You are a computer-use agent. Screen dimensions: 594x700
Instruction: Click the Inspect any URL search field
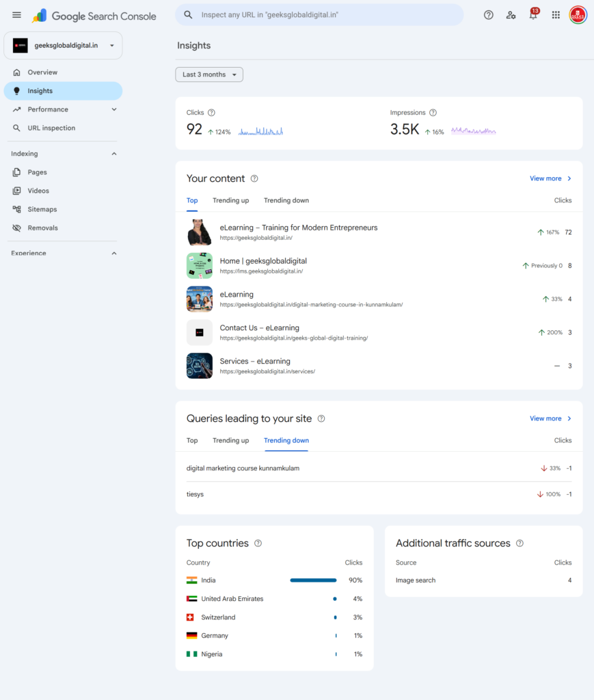point(319,15)
